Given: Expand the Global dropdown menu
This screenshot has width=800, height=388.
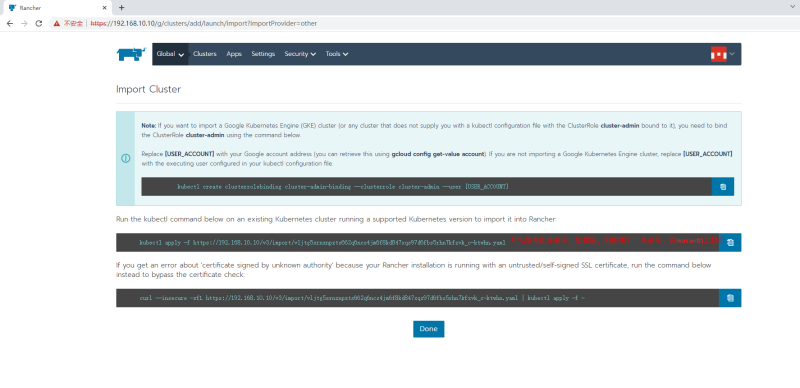Looking at the screenshot, I should (170, 54).
